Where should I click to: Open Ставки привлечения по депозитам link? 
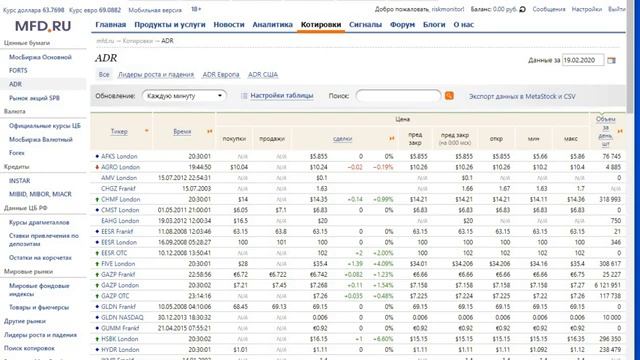click(44, 240)
